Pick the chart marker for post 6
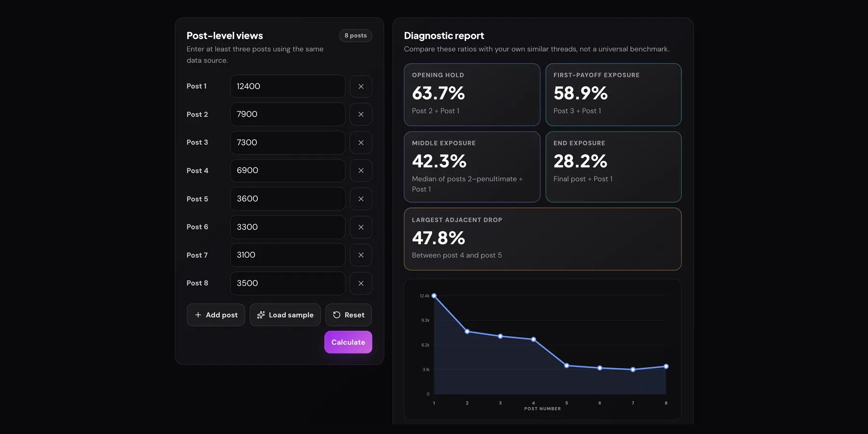This screenshot has width=868, height=434. [600, 368]
